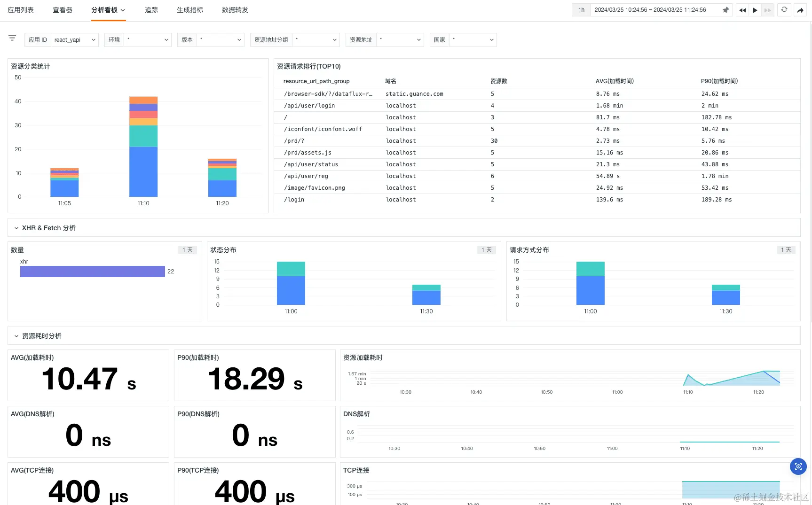Collapse the 资源耗时分析 section
This screenshot has height=505, width=812.
[16, 336]
